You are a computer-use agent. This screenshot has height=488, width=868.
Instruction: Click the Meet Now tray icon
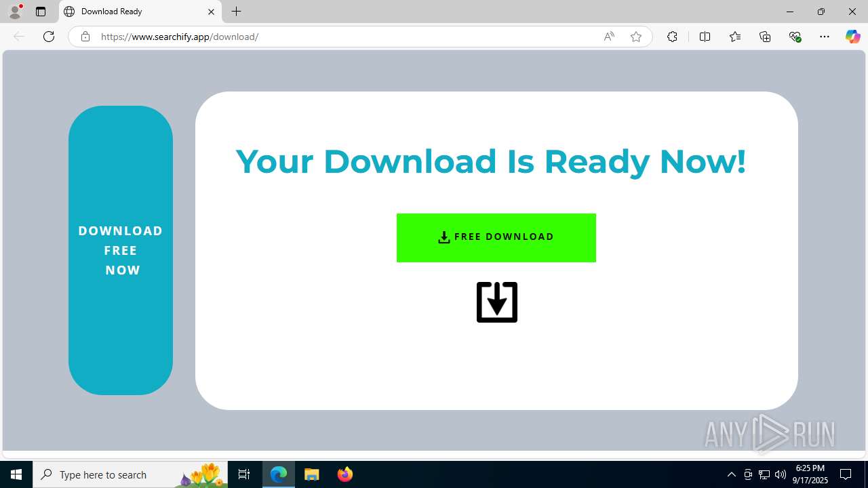point(748,474)
